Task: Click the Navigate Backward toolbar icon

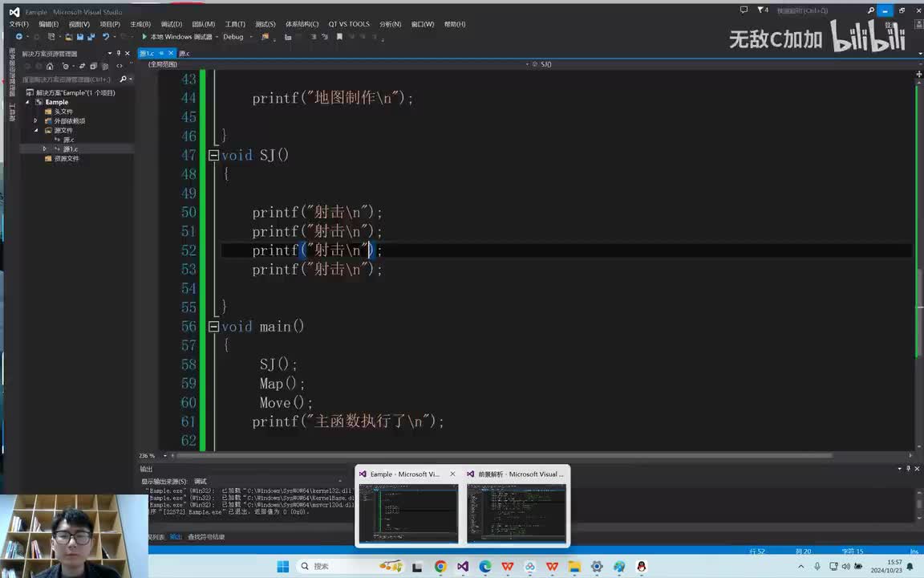Action: click(19, 37)
